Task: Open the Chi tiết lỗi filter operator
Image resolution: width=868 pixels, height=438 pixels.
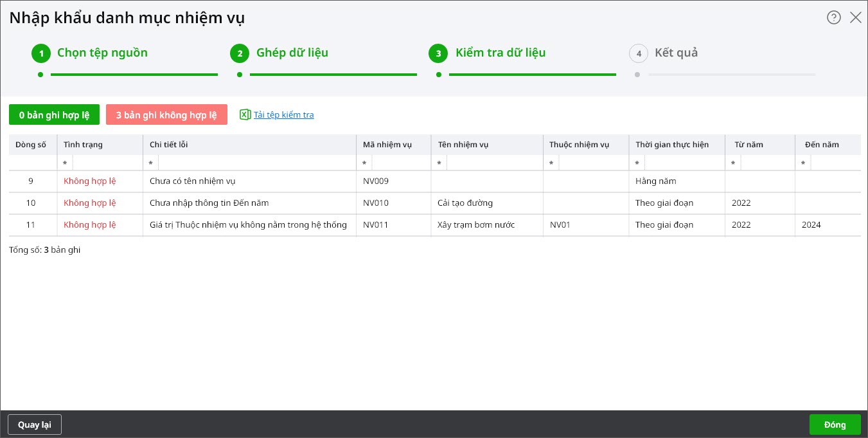Action: coord(151,164)
